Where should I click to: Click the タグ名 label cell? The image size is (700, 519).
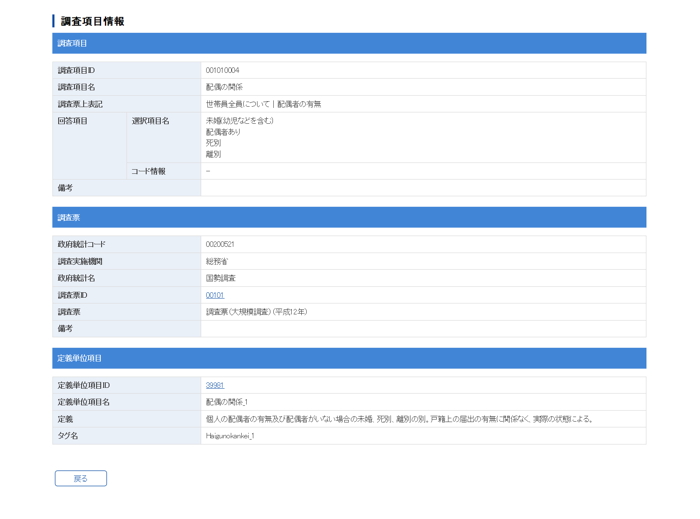tap(127, 436)
